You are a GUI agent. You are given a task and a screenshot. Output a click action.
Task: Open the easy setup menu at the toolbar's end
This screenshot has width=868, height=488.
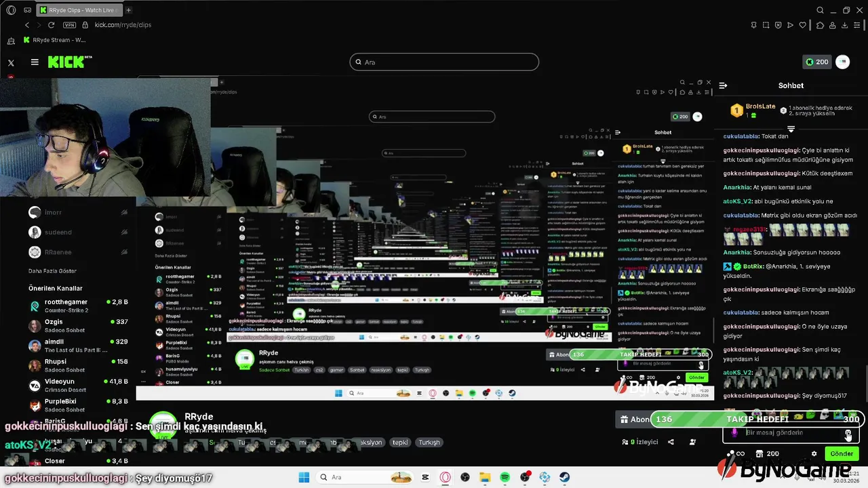pyautogui.click(x=858, y=25)
